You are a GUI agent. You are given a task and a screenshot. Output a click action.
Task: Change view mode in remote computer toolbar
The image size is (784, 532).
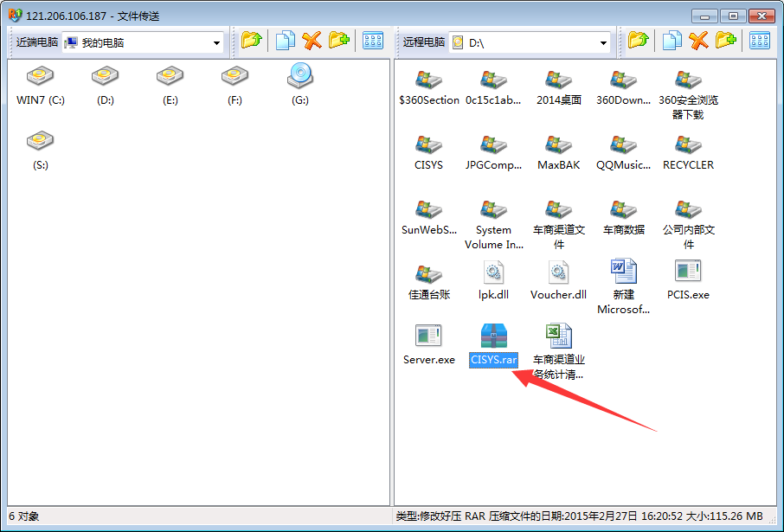[x=760, y=41]
